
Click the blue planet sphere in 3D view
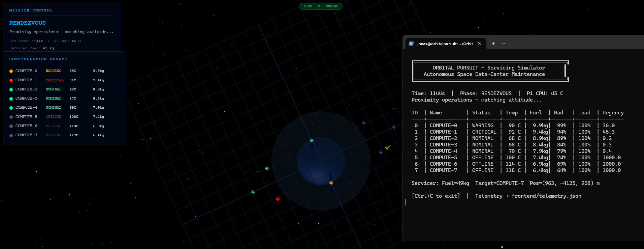point(321,161)
